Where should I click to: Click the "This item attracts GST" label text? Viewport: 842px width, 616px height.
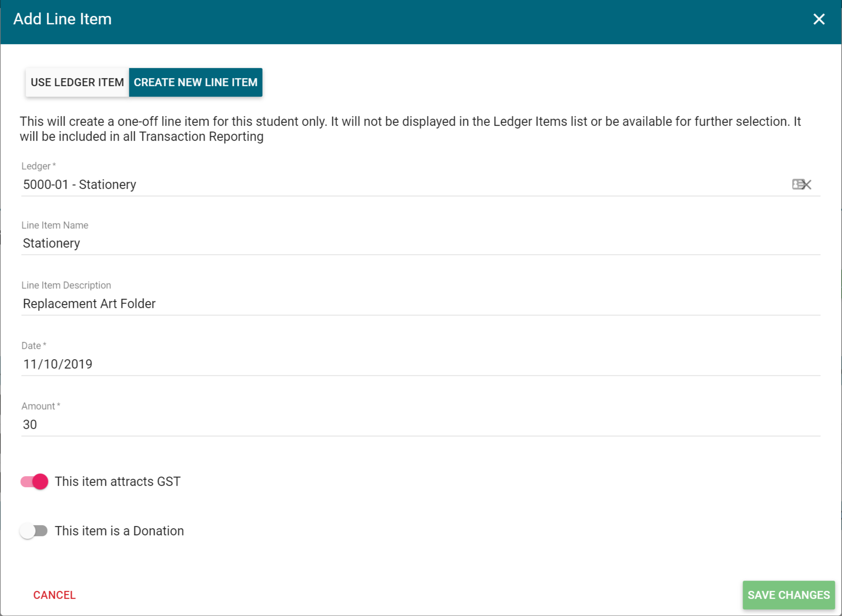(x=117, y=481)
